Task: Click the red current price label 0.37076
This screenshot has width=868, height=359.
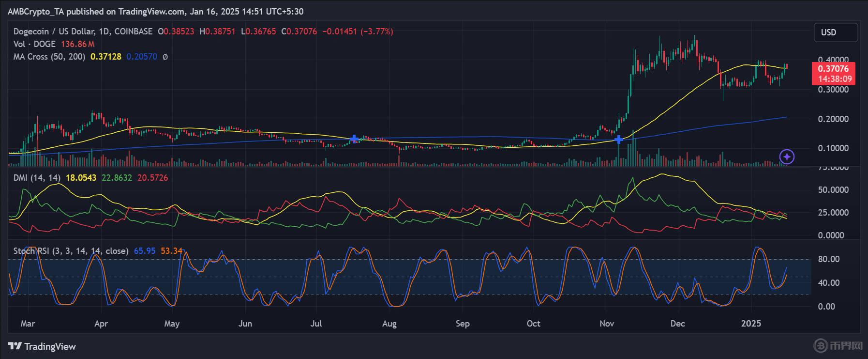Action: pos(833,69)
